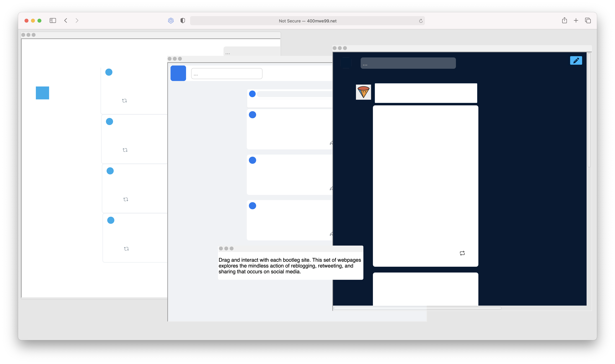Click the text 'Drag and interact with each bootleg site'
The height and width of the screenshot is (364, 615).
click(264, 260)
